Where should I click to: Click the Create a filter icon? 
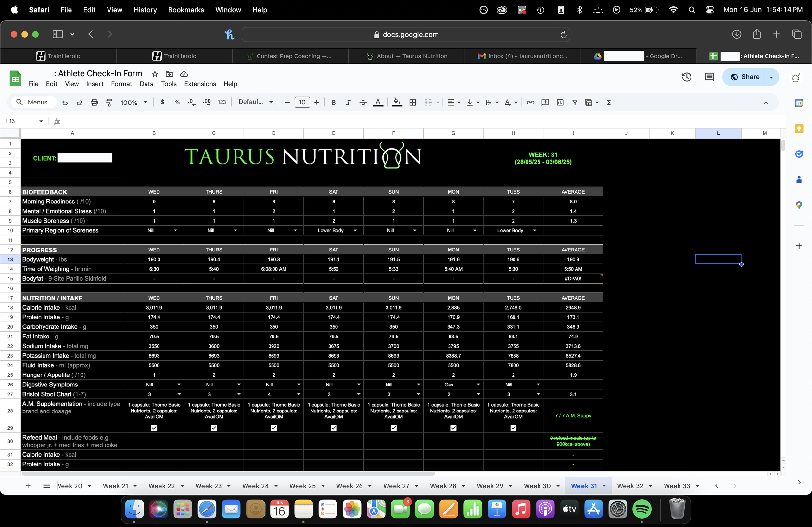pos(575,102)
